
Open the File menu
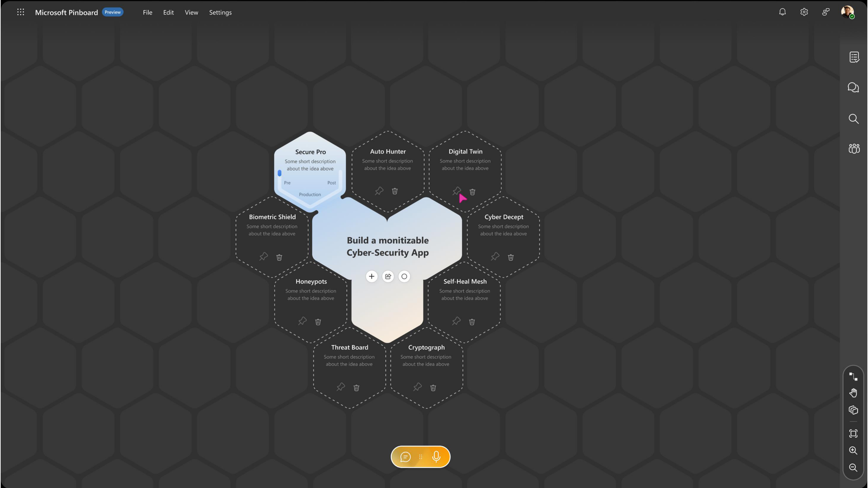coord(148,12)
